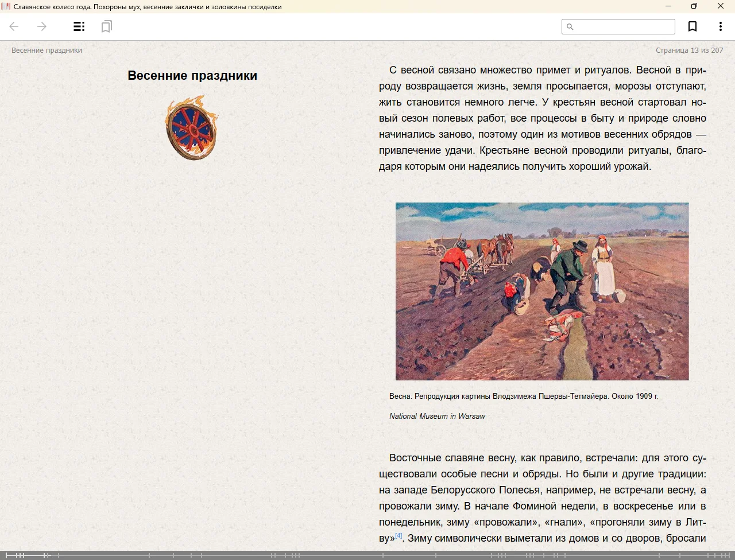The width and height of the screenshot is (735, 560).
Task: Open footnote link [4]
Action: click(399, 536)
